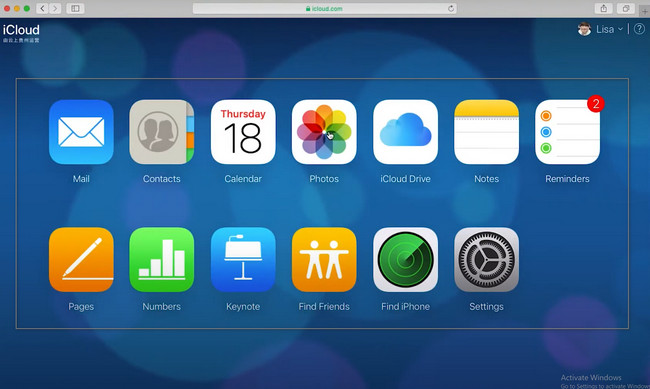This screenshot has height=389, width=650.
Task: Toggle the Safari sidebar button
Action: point(75,8)
